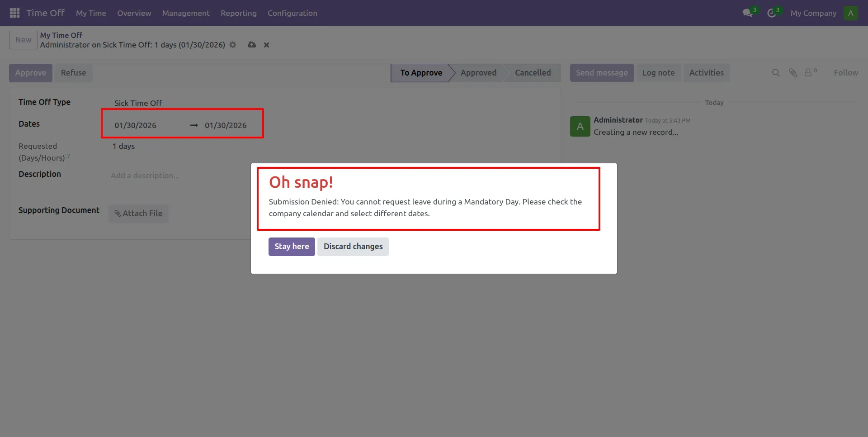Open the chatter search magnifier
The image size is (868, 437).
point(776,72)
